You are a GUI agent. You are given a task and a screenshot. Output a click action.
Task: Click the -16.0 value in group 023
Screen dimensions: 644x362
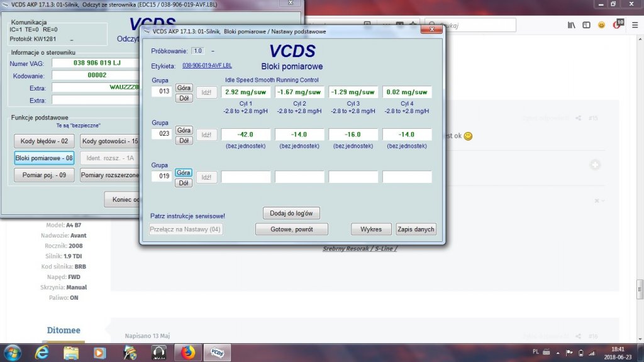tap(353, 134)
